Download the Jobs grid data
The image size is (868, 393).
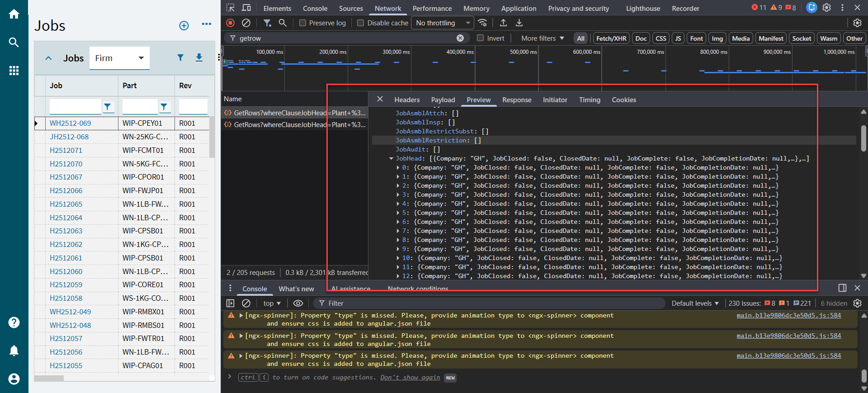[x=199, y=57]
